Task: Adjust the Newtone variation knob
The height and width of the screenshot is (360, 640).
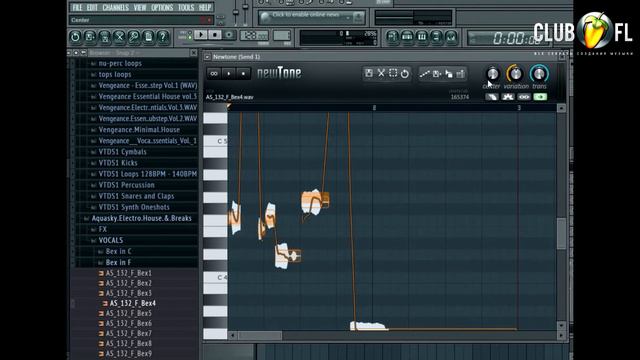Action: click(x=516, y=74)
